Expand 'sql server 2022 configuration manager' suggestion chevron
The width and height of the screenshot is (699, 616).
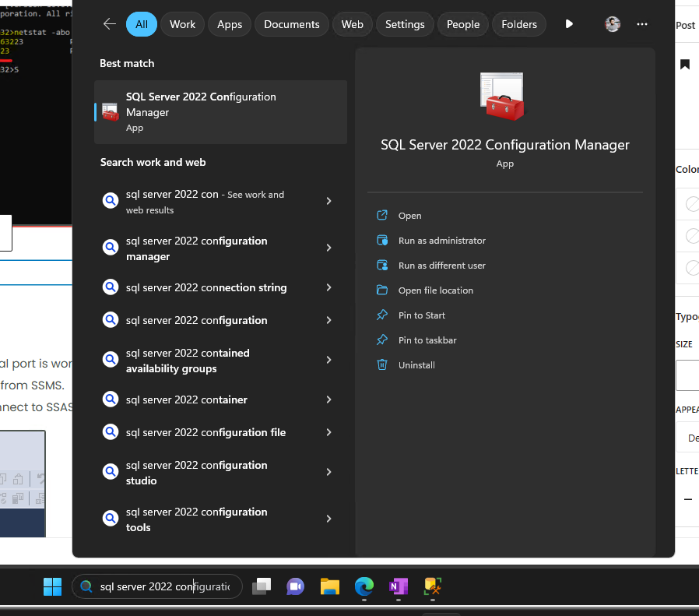point(328,248)
